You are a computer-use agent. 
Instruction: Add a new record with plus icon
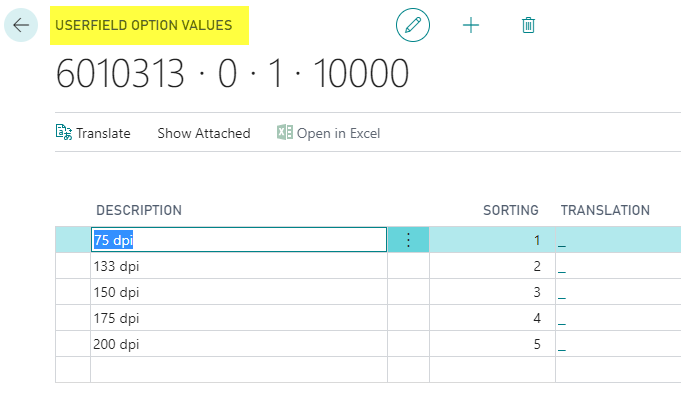click(x=471, y=25)
